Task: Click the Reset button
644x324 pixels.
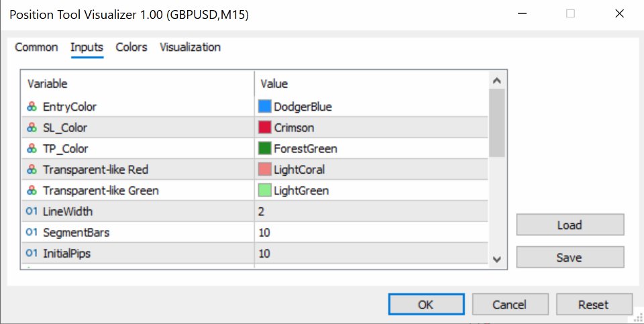Action: click(x=594, y=305)
